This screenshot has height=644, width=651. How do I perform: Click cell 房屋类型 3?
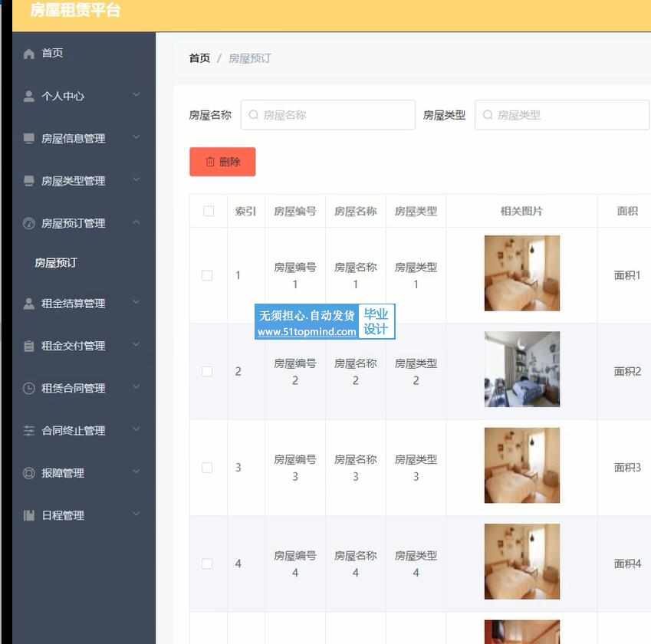[x=416, y=468]
